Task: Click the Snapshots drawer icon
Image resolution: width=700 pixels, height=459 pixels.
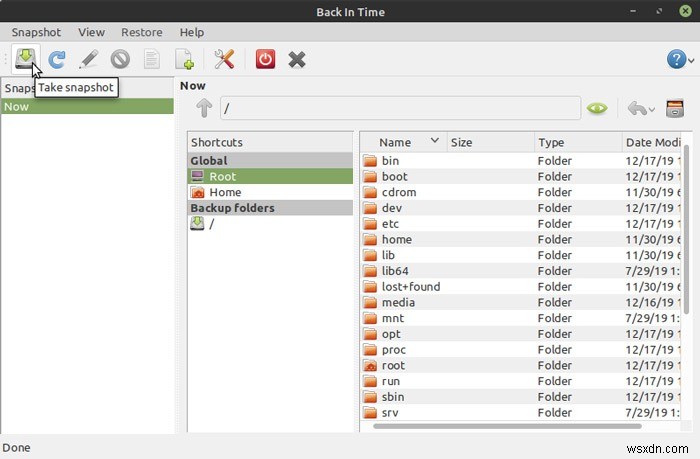Action: pos(675,108)
